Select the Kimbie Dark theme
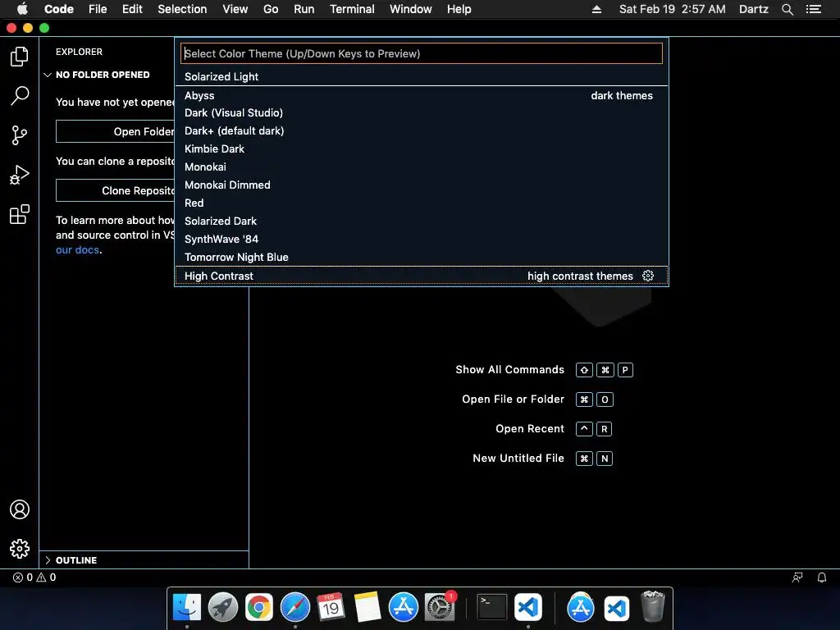This screenshot has height=630, width=840. pyautogui.click(x=421, y=149)
